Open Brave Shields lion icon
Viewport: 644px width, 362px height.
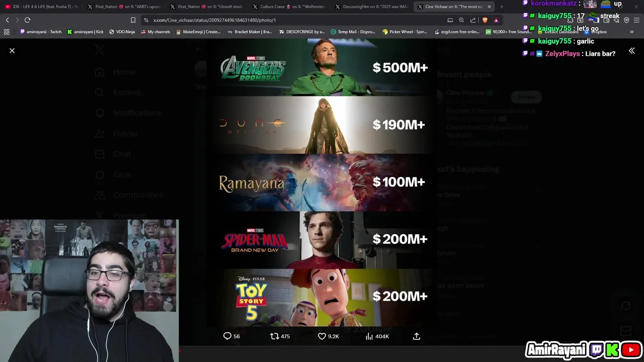pyautogui.click(x=485, y=20)
